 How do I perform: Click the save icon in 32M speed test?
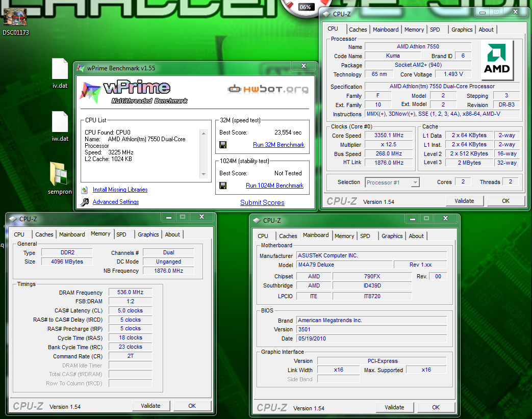223,145
